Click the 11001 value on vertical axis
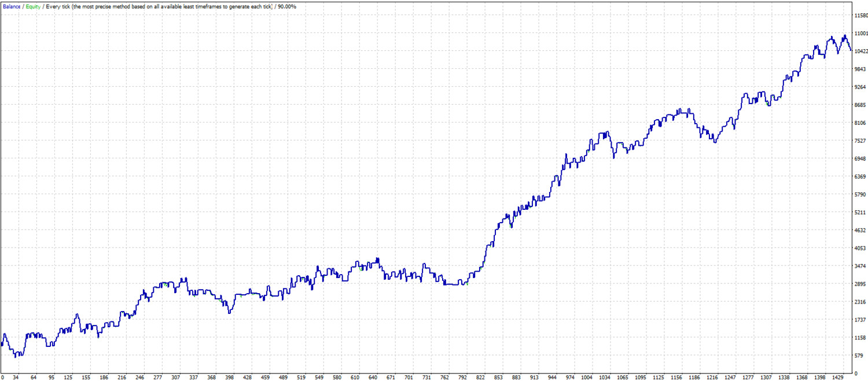 [860, 34]
